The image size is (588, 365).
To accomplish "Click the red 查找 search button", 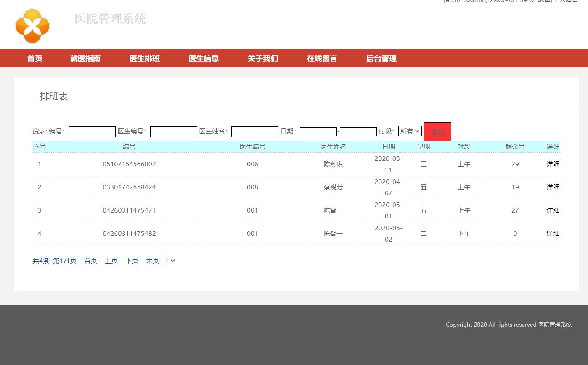I will [x=437, y=131].
